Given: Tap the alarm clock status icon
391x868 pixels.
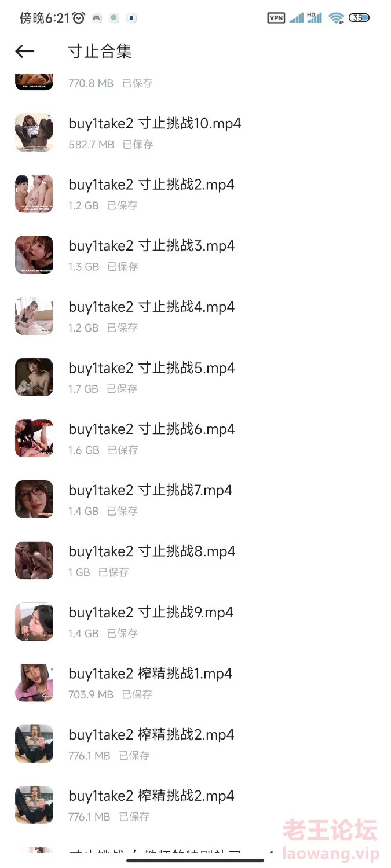Looking at the screenshot, I should tap(78, 18).
